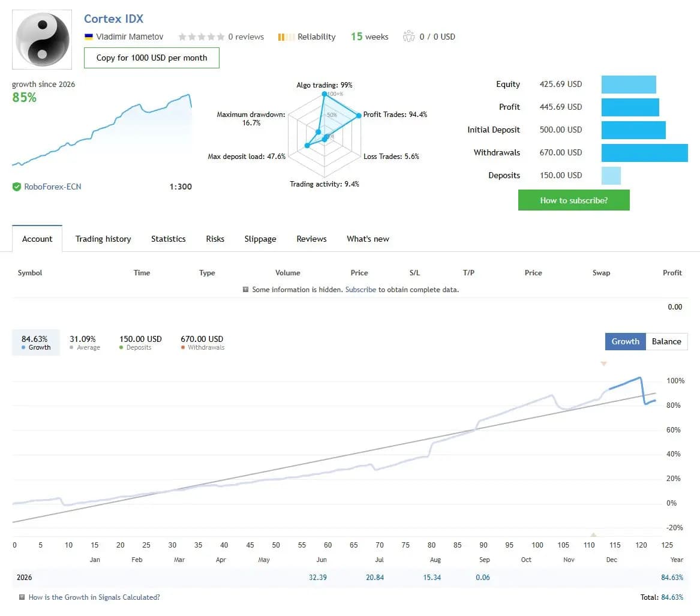Screen dimensions: 700x616
Task: Open the Risks tab
Action: click(x=215, y=239)
